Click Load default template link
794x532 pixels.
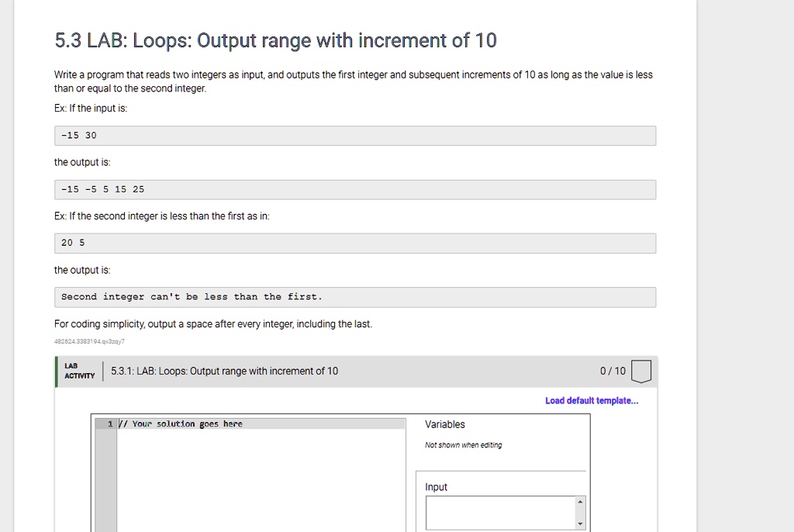click(x=592, y=401)
